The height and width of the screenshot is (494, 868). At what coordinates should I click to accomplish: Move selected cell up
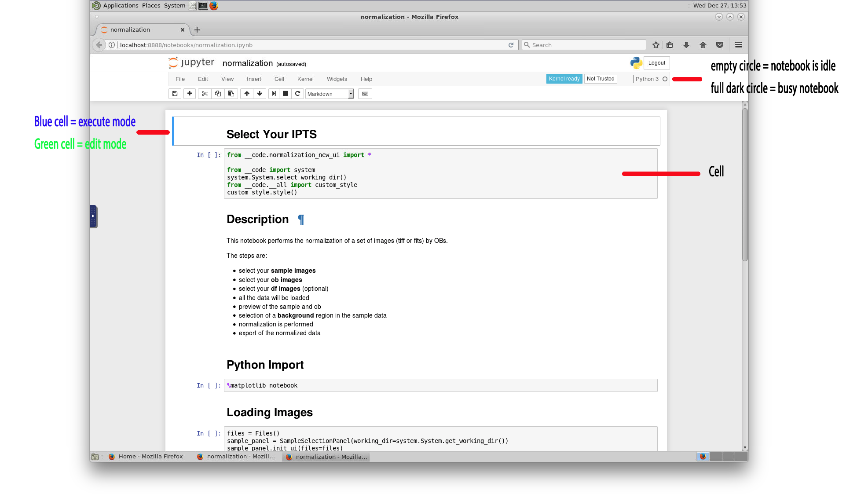(247, 94)
